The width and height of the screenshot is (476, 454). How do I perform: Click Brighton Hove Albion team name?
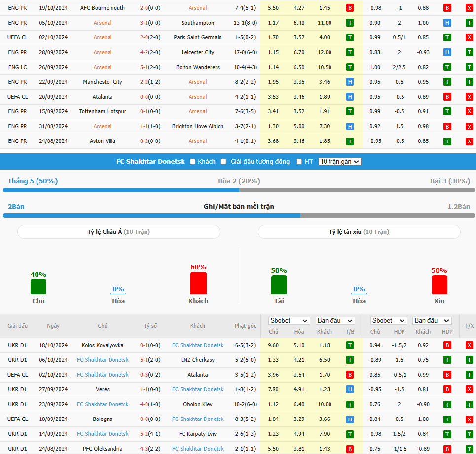tap(198, 127)
